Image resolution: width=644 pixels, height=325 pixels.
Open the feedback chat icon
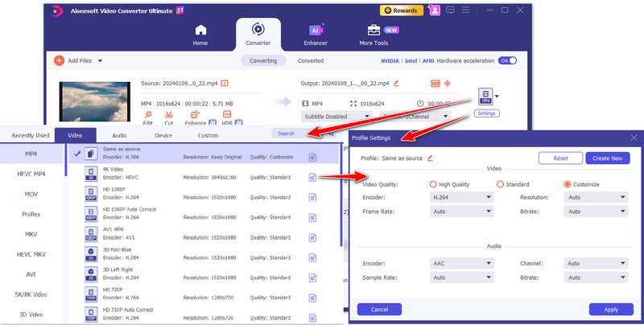[x=450, y=10]
